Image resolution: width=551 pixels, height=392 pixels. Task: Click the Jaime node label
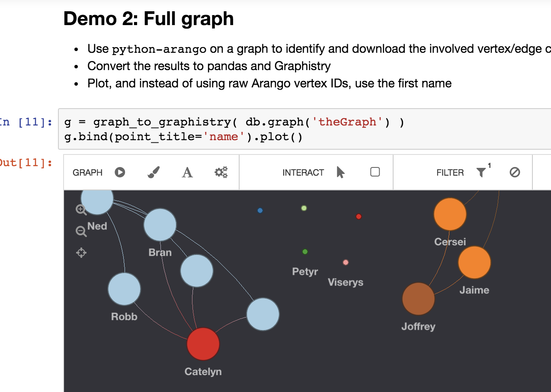point(474,290)
